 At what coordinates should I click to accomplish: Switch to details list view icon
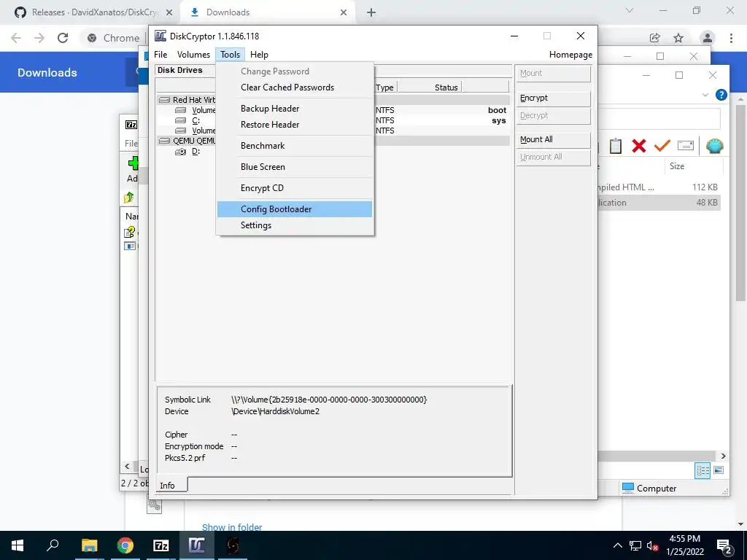tap(703, 471)
